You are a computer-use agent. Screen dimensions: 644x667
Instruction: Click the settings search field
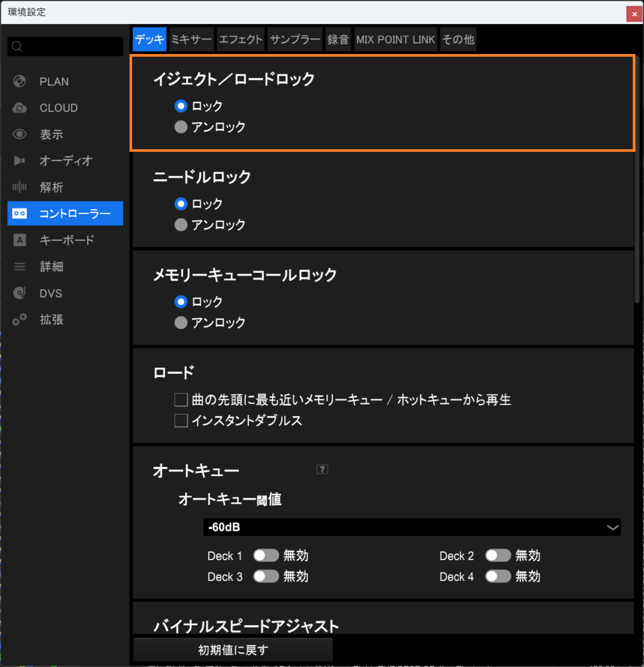(65, 46)
